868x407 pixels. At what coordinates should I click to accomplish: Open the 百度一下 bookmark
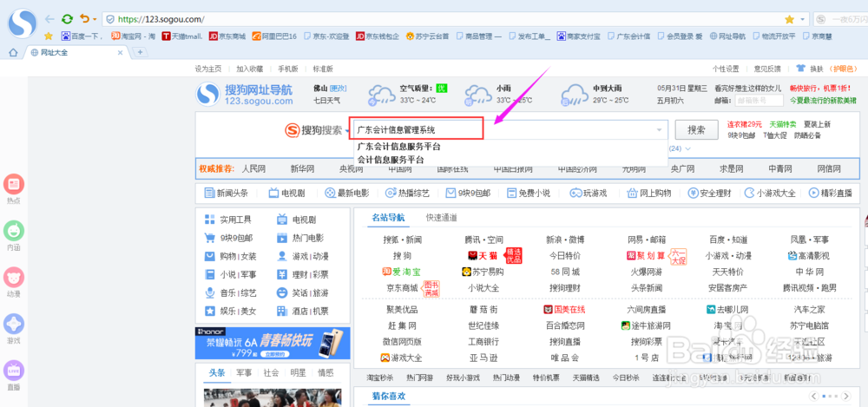point(82,36)
